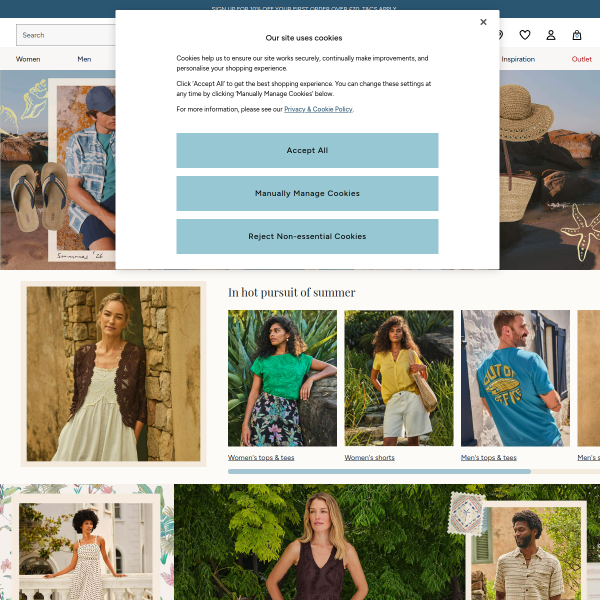This screenshot has height=600, width=600.
Task: Select Reject Non-essential Cookies
Action: (x=307, y=236)
